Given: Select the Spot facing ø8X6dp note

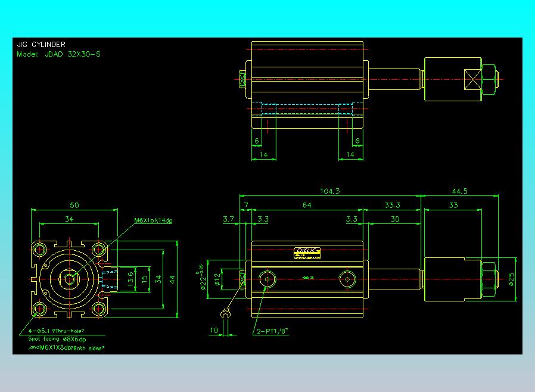Looking at the screenshot, I should point(57,339).
